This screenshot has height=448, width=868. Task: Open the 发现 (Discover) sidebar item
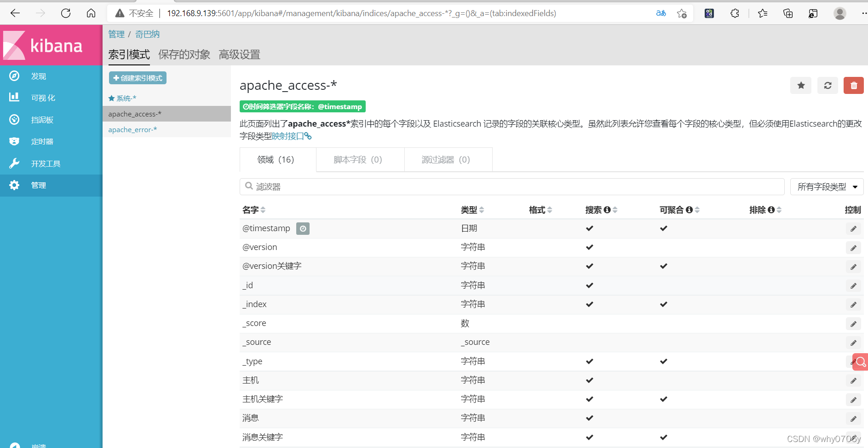point(51,76)
